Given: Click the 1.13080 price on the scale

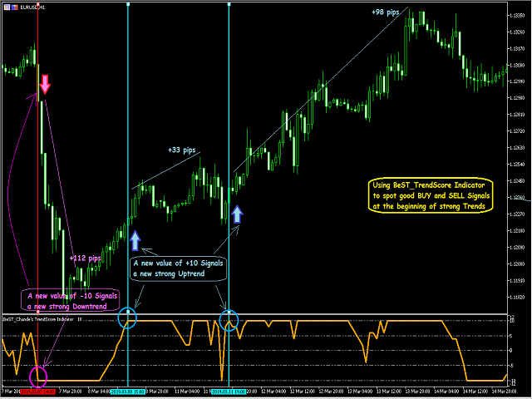Looking at the screenshot, I should pos(517,65).
